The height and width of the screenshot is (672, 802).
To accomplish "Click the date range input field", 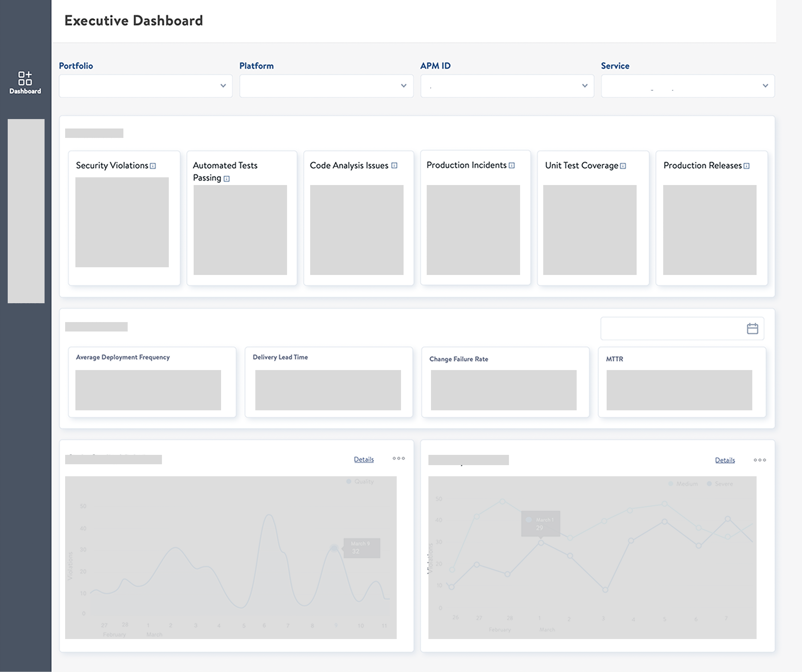I will [x=673, y=329].
